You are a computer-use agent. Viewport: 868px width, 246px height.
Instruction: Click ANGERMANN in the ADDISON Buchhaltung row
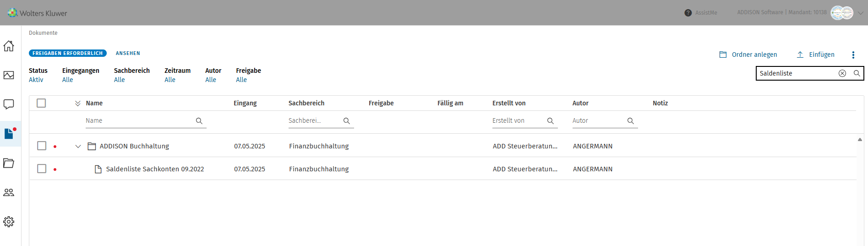[x=593, y=146]
